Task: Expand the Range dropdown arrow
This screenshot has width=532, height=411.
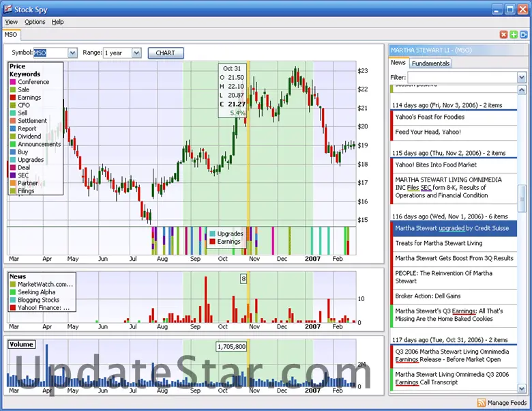Action: [x=136, y=53]
